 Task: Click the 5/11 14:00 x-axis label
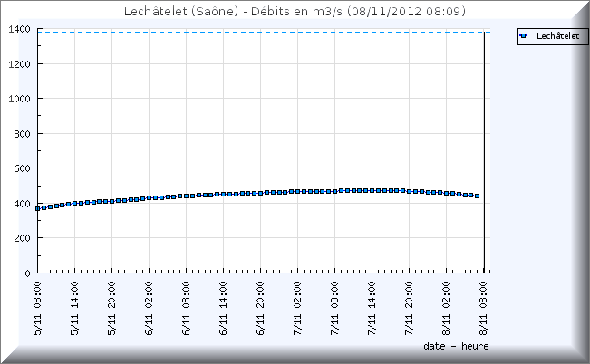(x=74, y=309)
